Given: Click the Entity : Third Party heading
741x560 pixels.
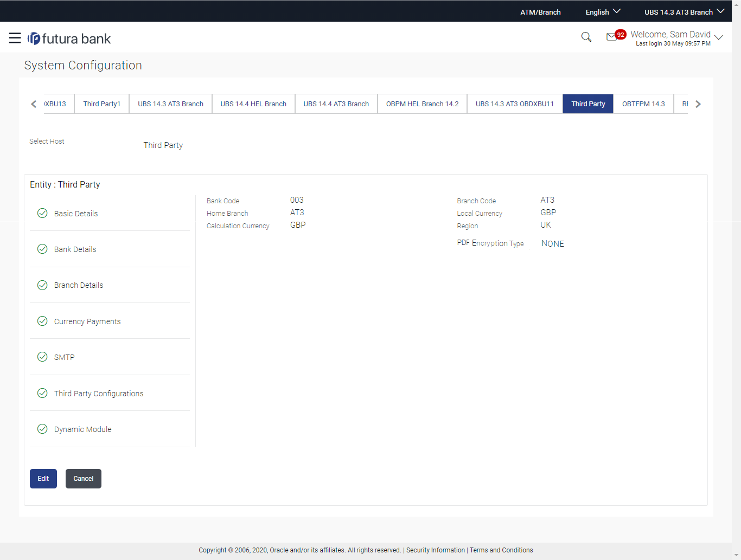Looking at the screenshot, I should click(65, 185).
